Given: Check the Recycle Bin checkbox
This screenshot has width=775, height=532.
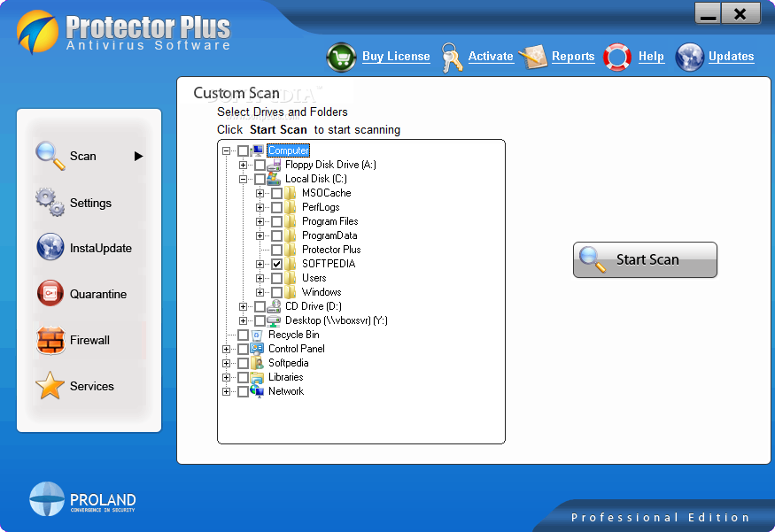Looking at the screenshot, I should 243,335.
